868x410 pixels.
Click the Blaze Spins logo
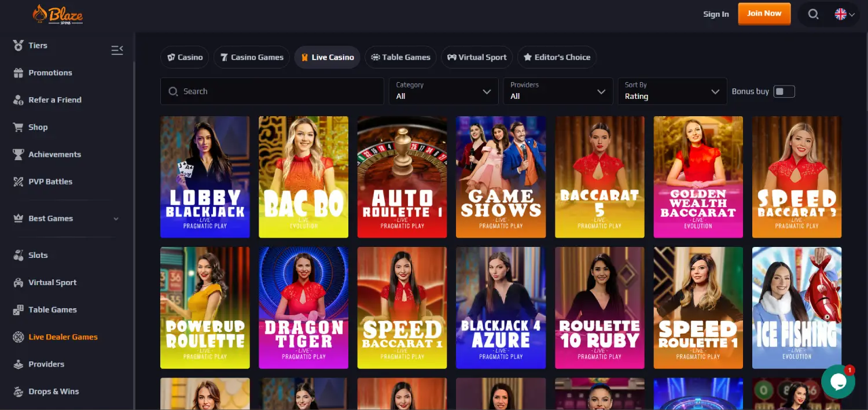tap(57, 14)
